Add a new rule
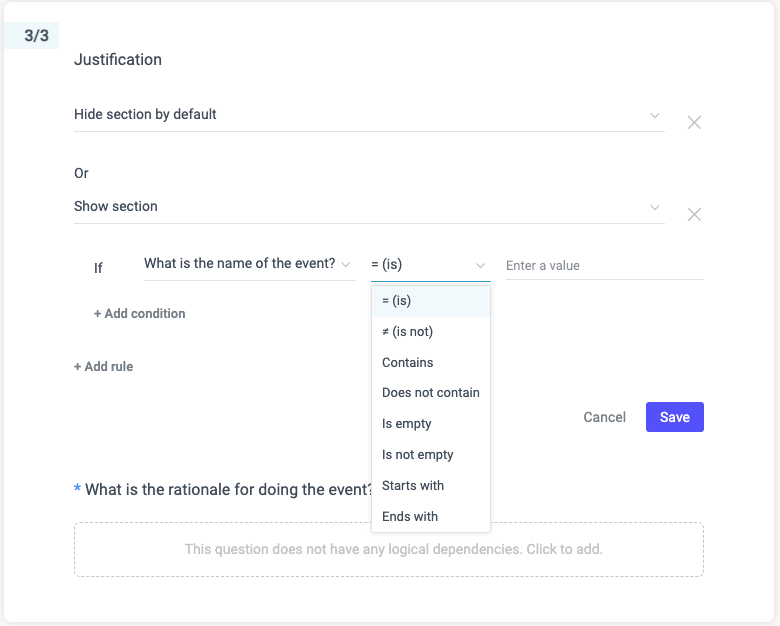 103,367
